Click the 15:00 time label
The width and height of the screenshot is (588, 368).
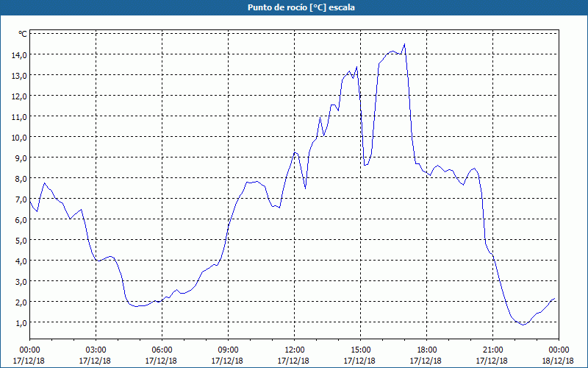point(360,350)
